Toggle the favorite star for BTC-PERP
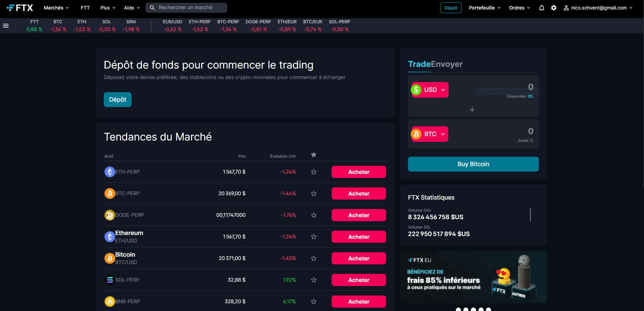 coord(314,193)
